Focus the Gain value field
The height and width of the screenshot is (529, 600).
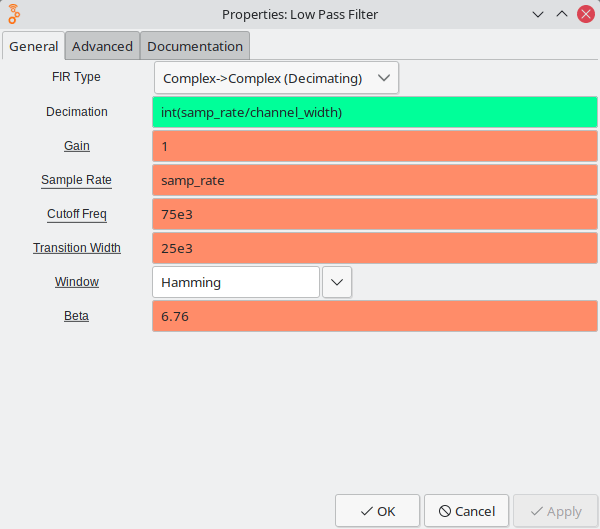pyautogui.click(x=375, y=146)
